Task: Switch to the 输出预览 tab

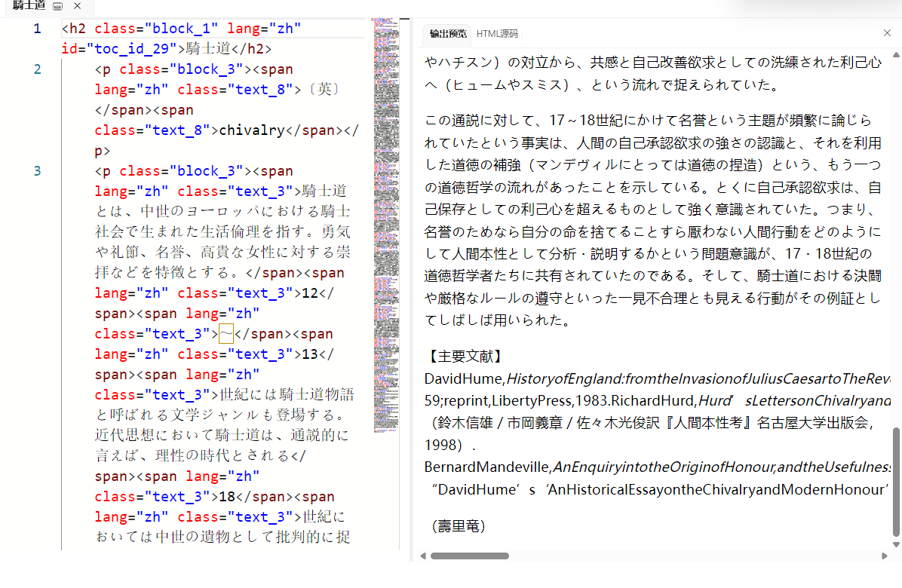Action: pos(447,34)
